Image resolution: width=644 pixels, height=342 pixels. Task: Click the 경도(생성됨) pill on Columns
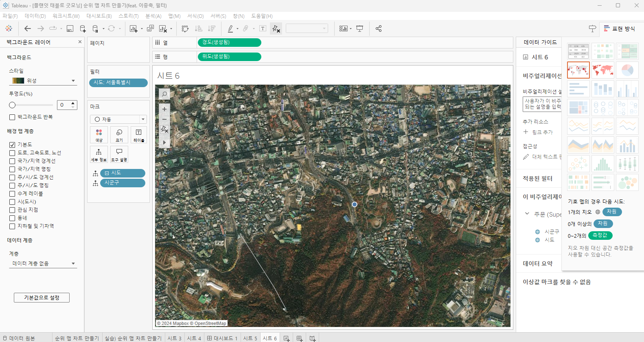coord(229,42)
